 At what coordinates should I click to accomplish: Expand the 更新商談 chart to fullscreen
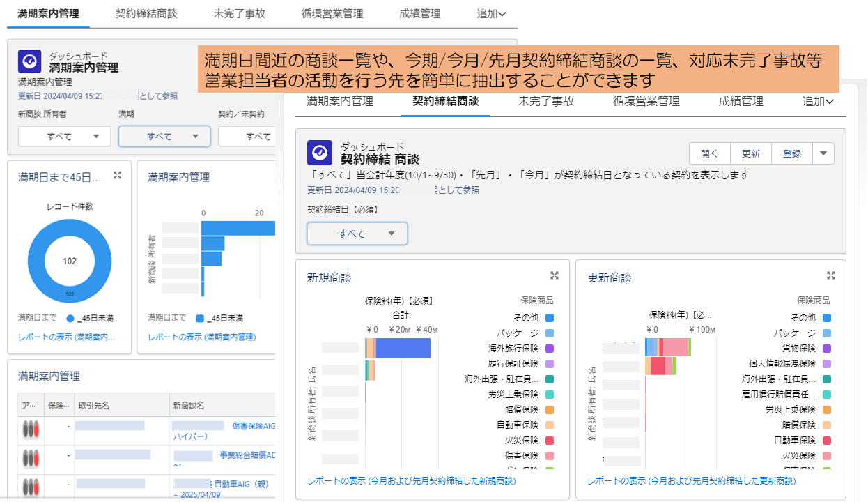pyautogui.click(x=830, y=276)
